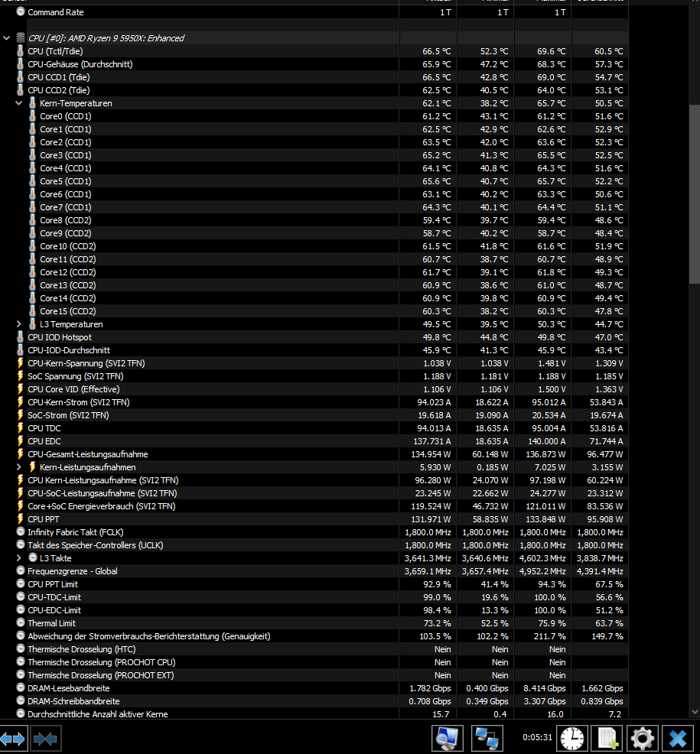
Task: Select the CPU-Gesamt-Leistungsaufnahme row
Action: pyautogui.click(x=314, y=454)
